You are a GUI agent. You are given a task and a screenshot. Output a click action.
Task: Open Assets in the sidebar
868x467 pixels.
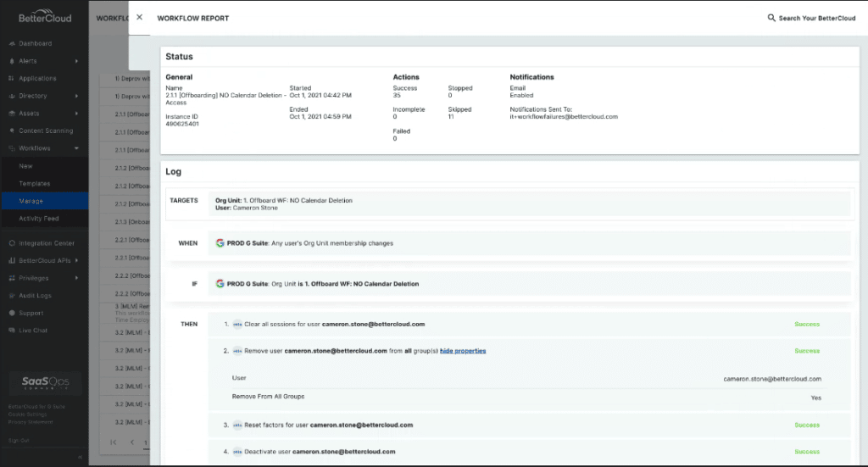pyautogui.click(x=29, y=114)
